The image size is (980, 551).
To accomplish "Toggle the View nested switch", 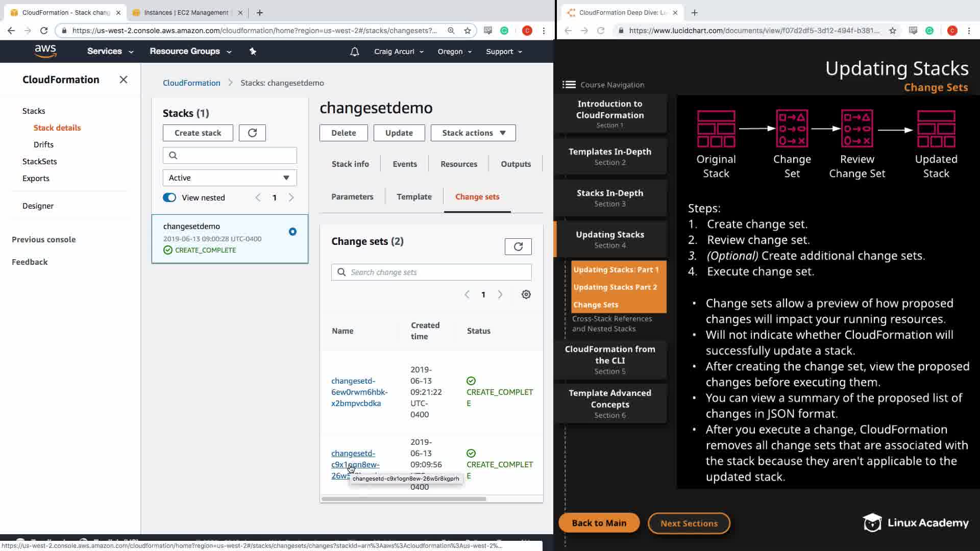I will pyautogui.click(x=169, y=197).
